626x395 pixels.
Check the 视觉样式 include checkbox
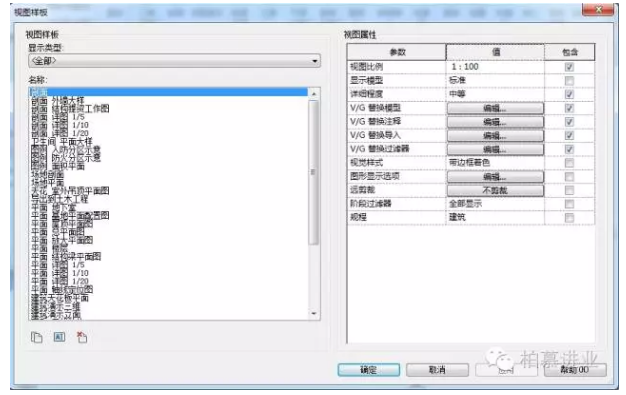(569, 163)
